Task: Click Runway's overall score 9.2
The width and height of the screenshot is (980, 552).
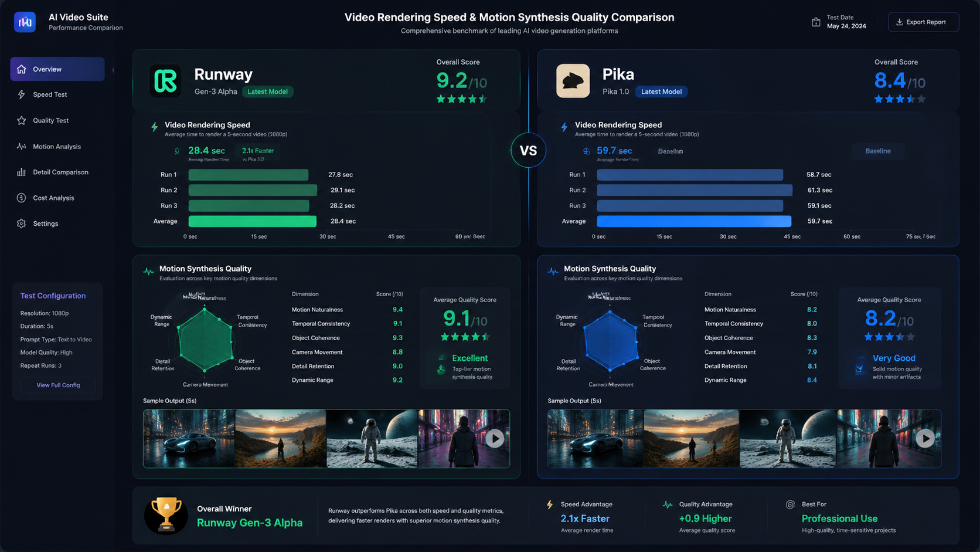Action: click(x=461, y=80)
